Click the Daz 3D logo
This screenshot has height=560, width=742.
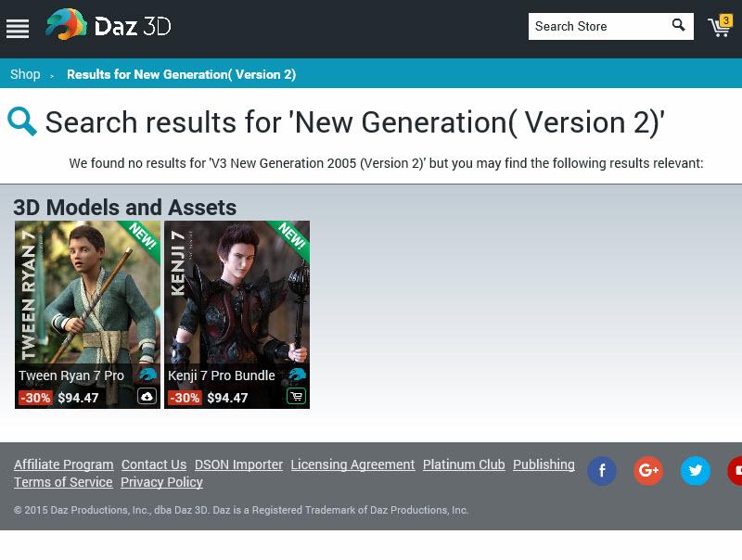tap(109, 24)
